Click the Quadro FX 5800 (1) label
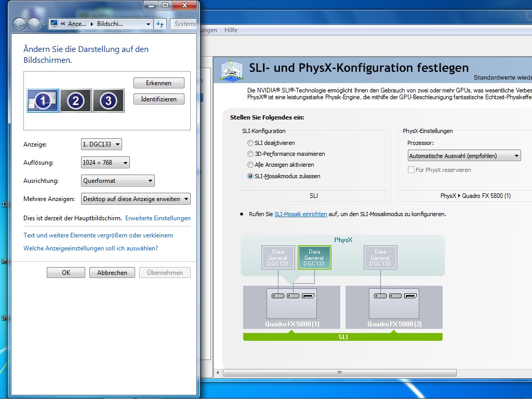 pos(292,324)
